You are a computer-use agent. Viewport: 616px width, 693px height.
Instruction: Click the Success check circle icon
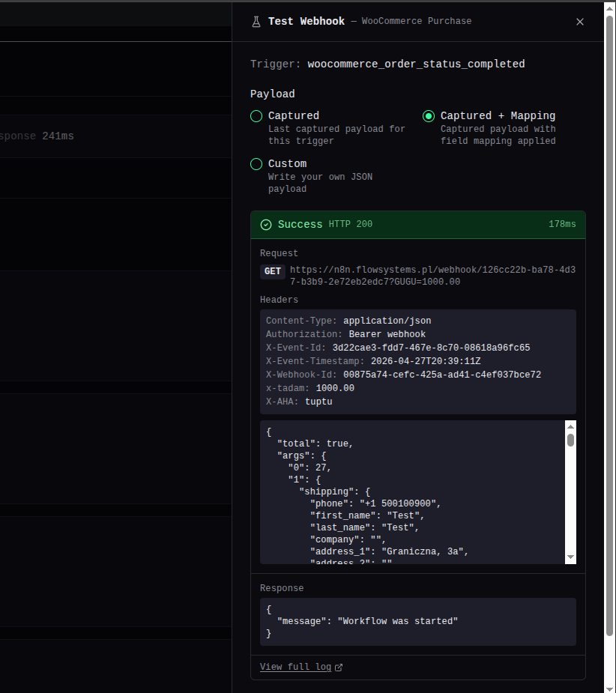tap(266, 225)
